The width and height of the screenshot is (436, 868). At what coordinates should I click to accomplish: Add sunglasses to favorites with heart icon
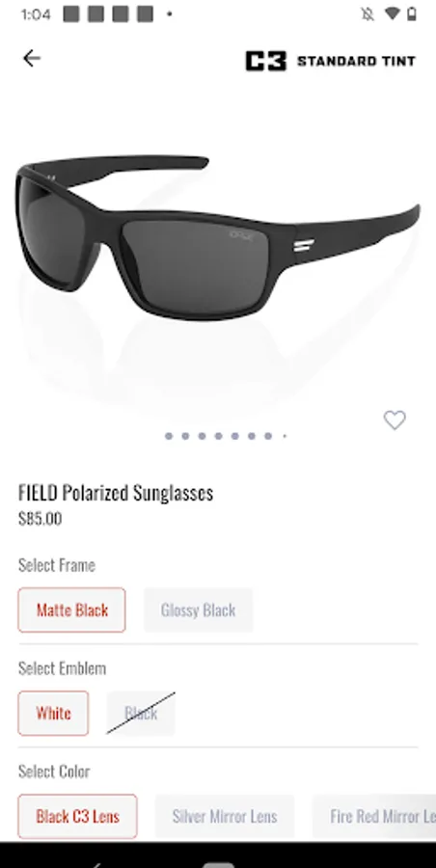coord(395,420)
